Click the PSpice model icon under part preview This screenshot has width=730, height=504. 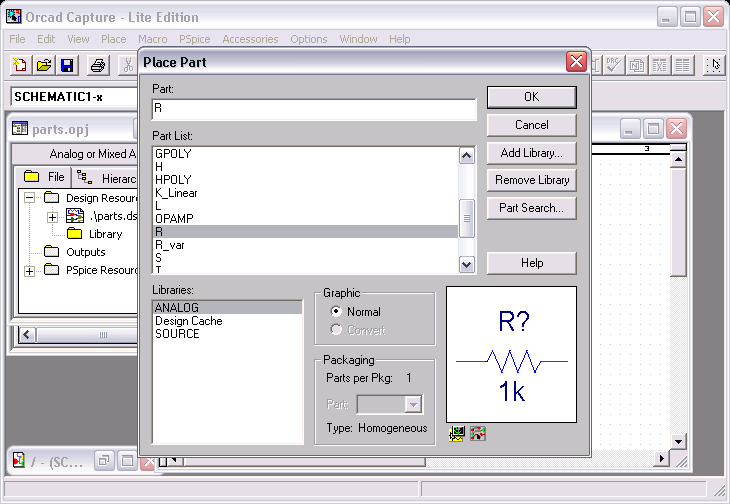click(x=457, y=433)
